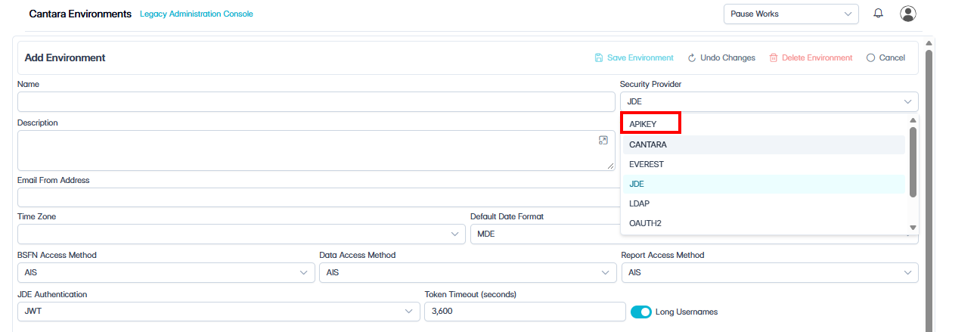980x332 pixels.
Task: Click the page vertical scrollbar
Action: pos(929,189)
